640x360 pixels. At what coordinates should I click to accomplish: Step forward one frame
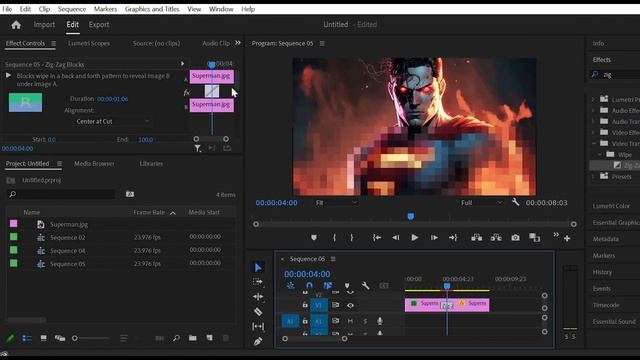[434, 238]
